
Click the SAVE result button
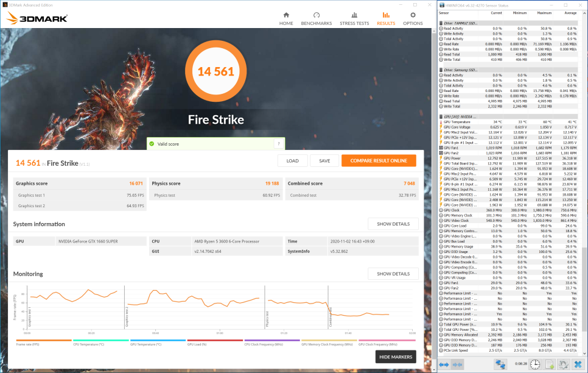pos(324,161)
